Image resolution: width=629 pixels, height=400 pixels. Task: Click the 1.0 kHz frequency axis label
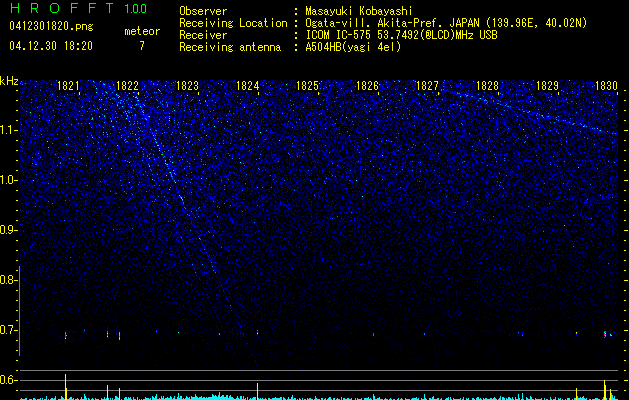coord(8,180)
